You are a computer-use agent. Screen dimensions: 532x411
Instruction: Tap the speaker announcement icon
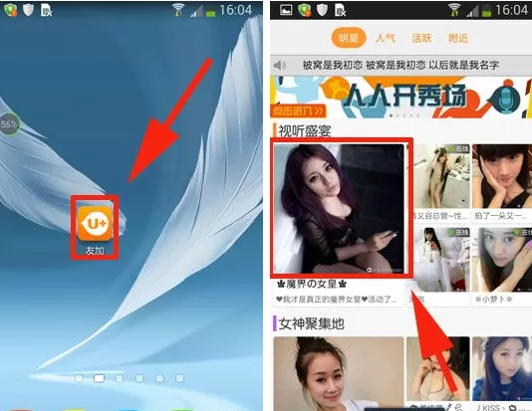click(280, 65)
